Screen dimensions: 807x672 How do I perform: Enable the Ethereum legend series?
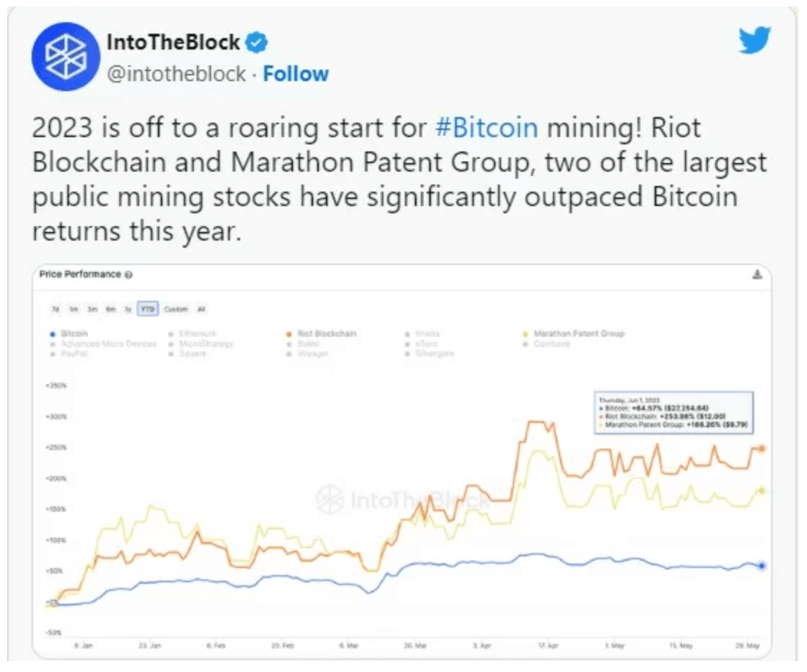click(x=193, y=333)
